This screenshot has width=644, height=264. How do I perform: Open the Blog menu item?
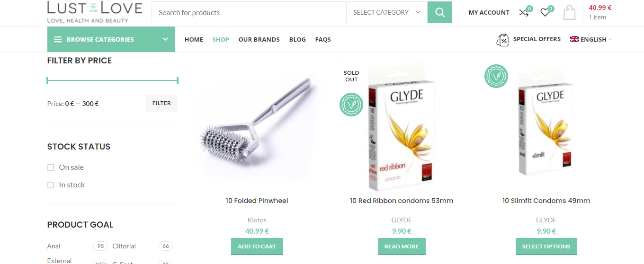[x=297, y=39]
